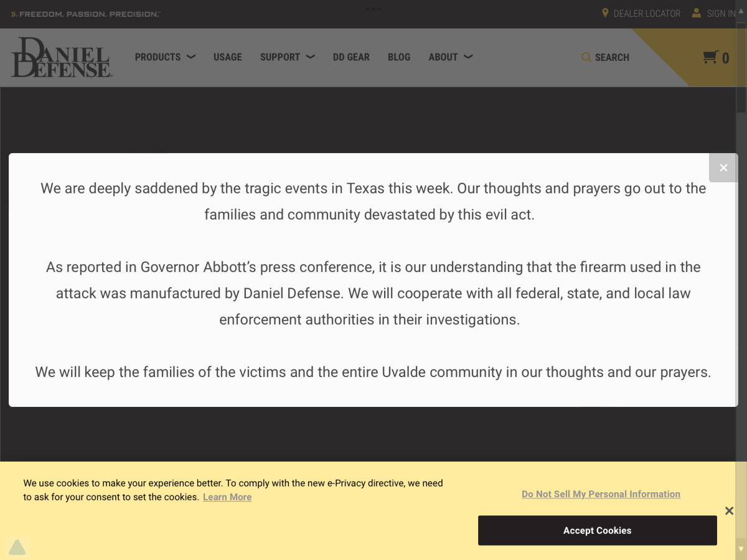The width and height of the screenshot is (747, 560).
Task: Click the scrollbar down arrow
Action: coord(741,549)
